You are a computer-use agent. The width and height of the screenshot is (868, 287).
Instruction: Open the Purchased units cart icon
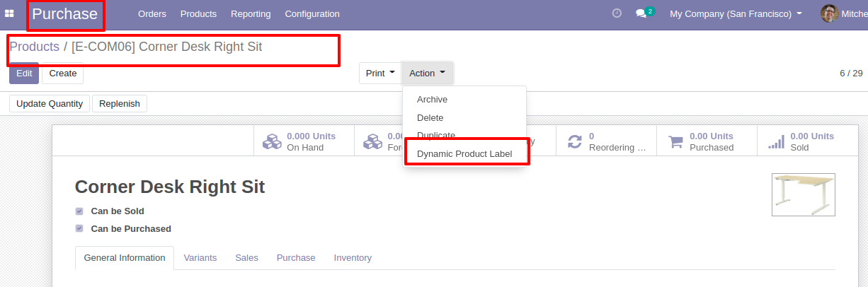pyautogui.click(x=676, y=141)
